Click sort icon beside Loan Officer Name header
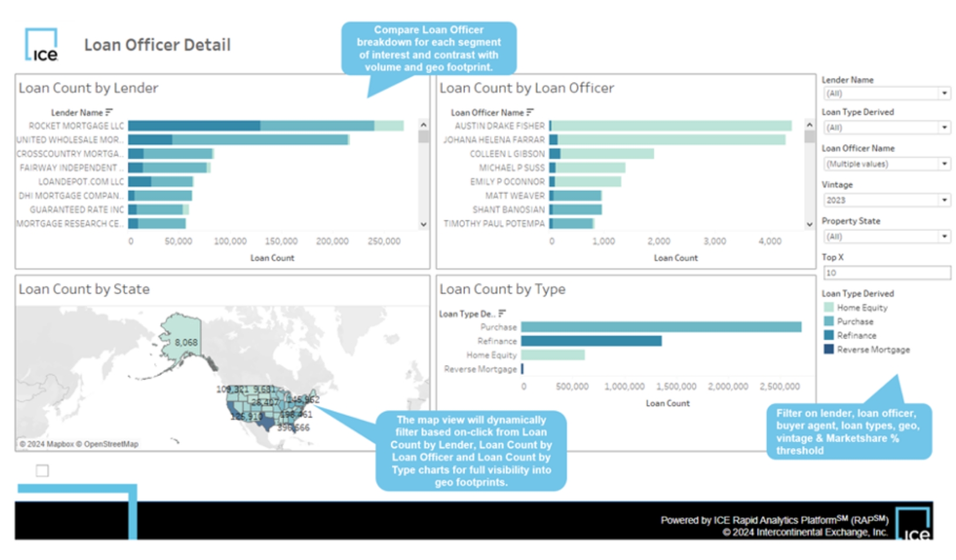Screen dimensions: 956x560 pos(530,112)
